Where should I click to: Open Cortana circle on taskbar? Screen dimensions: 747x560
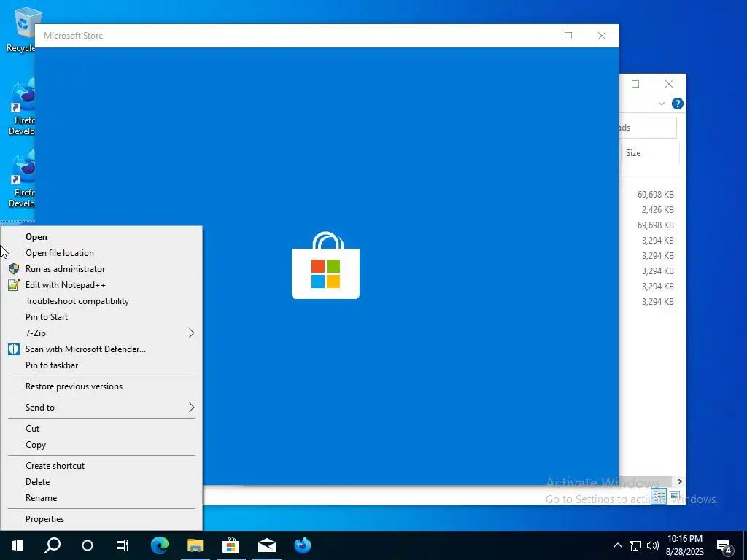[x=88, y=545]
